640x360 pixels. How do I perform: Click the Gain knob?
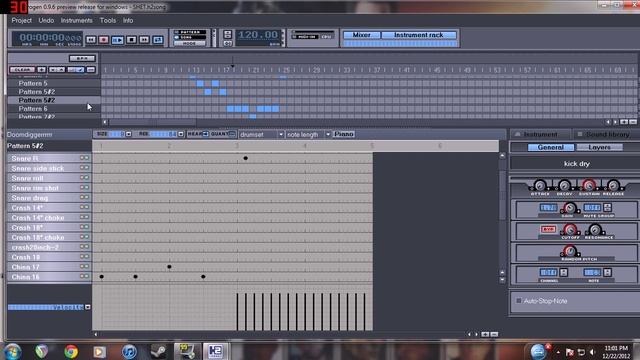tap(569, 208)
